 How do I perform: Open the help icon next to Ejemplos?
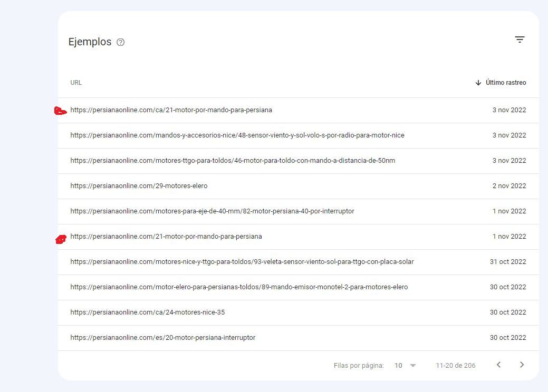pos(121,42)
